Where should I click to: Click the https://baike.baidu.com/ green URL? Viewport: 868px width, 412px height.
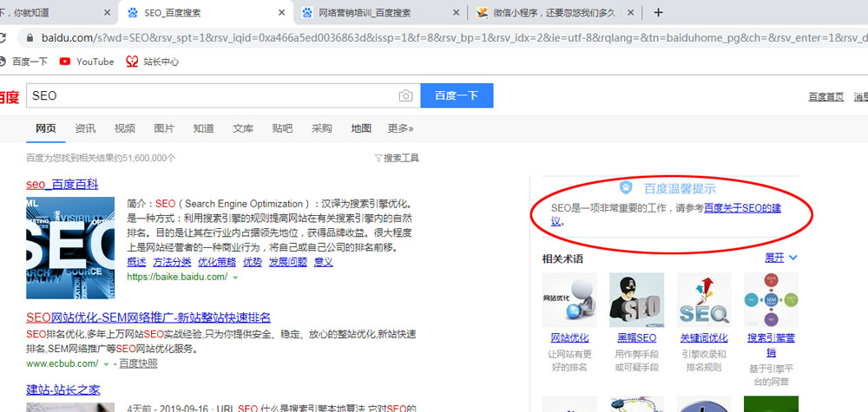click(177, 277)
